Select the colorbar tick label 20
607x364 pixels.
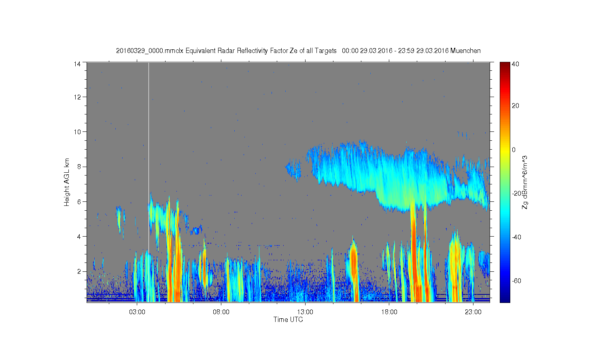[516, 106]
